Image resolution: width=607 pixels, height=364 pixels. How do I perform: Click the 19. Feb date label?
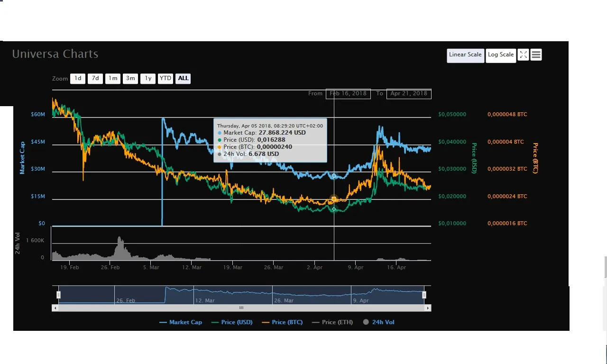[x=69, y=268]
